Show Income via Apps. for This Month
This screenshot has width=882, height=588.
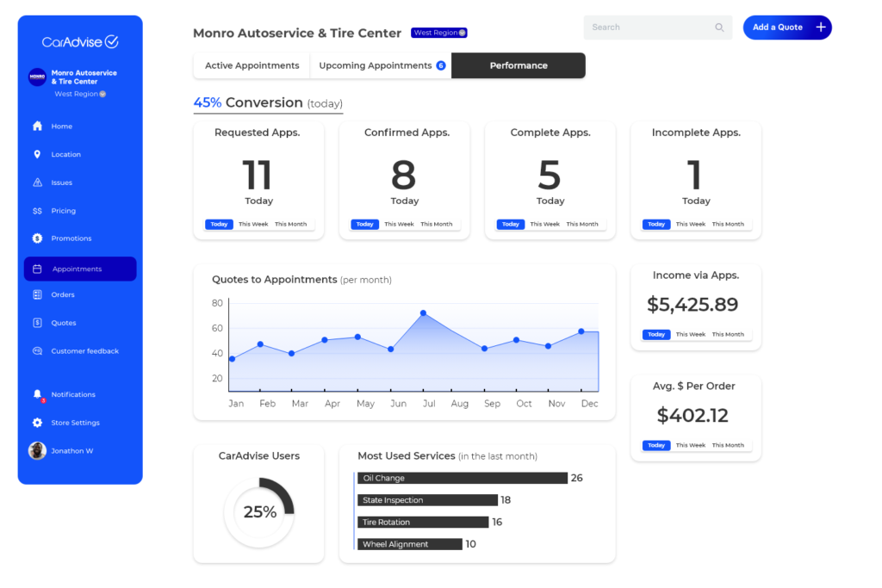tap(728, 335)
